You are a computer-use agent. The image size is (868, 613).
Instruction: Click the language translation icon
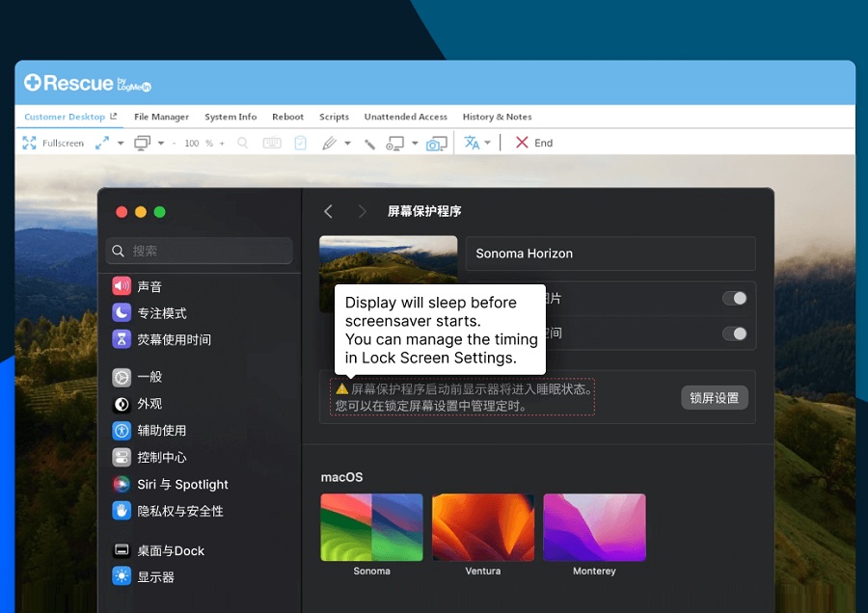point(472,143)
